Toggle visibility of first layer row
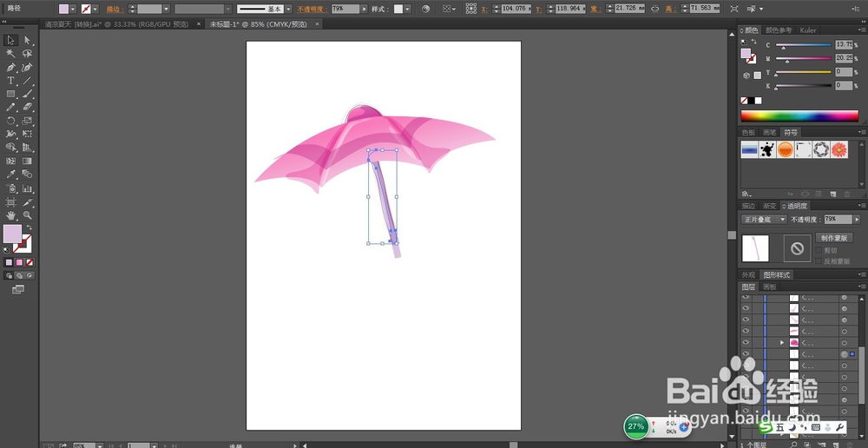Screen dimensions: 868x448 click(746, 298)
